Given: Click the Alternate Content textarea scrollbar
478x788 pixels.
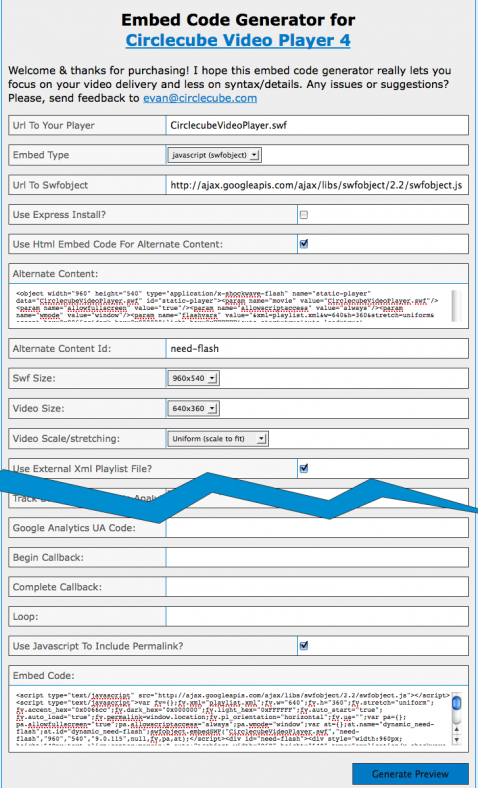Looking at the screenshot, I should pos(456,305).
